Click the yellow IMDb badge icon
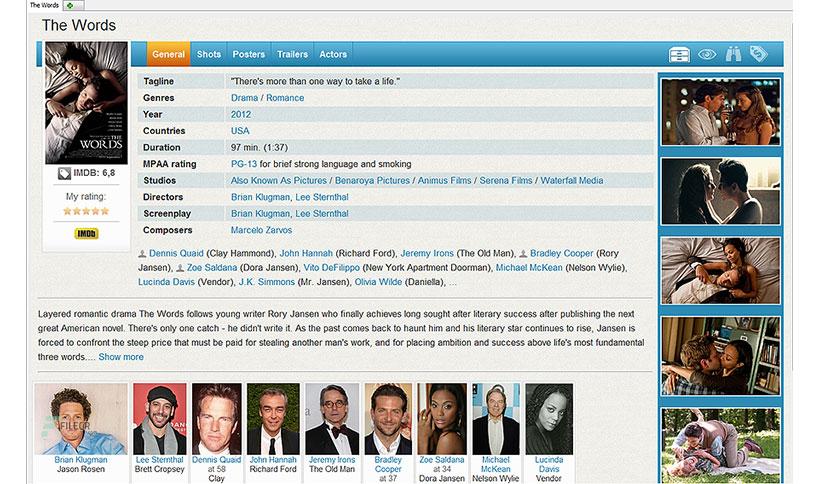 click(86, 233)
